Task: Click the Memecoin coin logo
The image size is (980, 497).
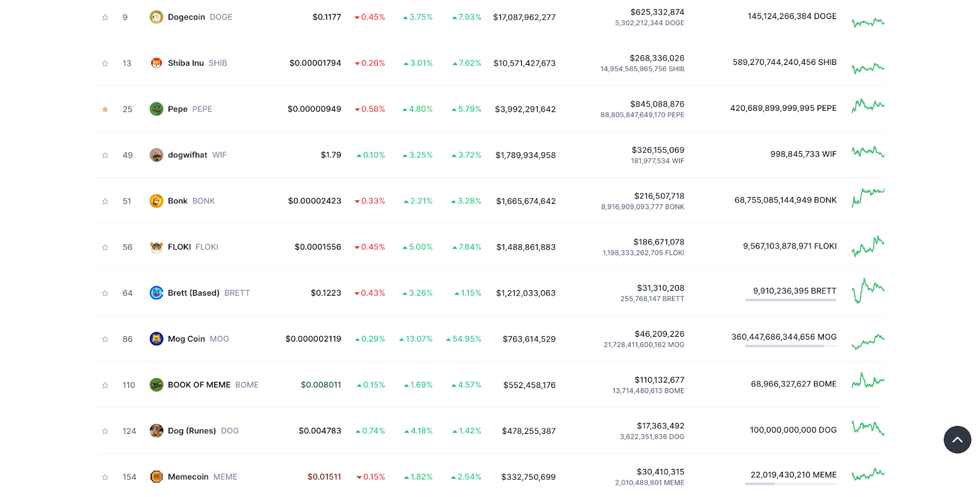Action: coord(156,476)
